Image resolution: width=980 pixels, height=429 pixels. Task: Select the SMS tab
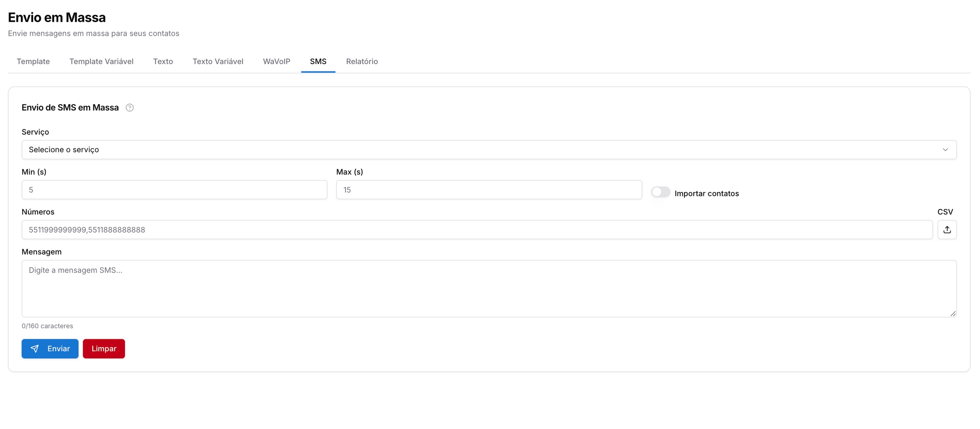[318, 62]
